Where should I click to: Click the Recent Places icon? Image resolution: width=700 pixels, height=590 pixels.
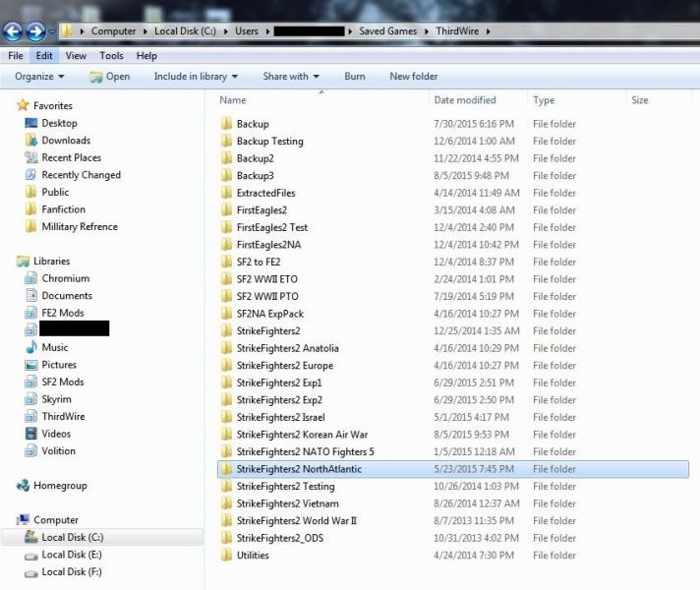(31, 157)
